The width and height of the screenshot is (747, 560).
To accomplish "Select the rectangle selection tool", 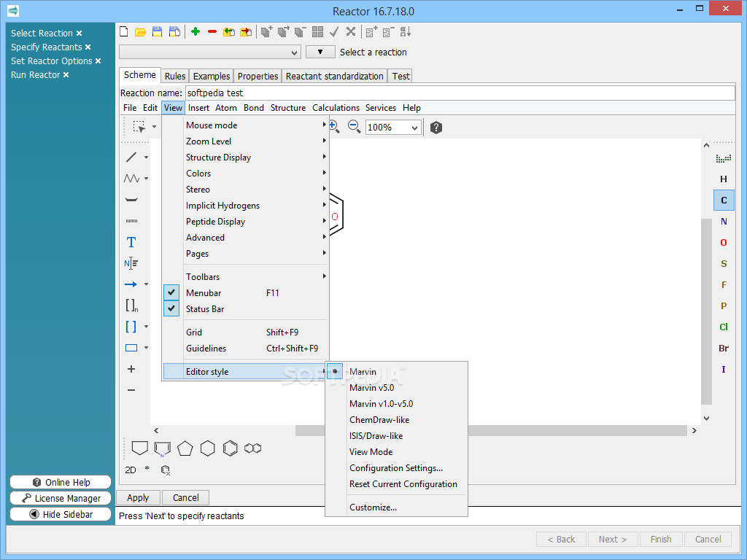I will [139, 127].
